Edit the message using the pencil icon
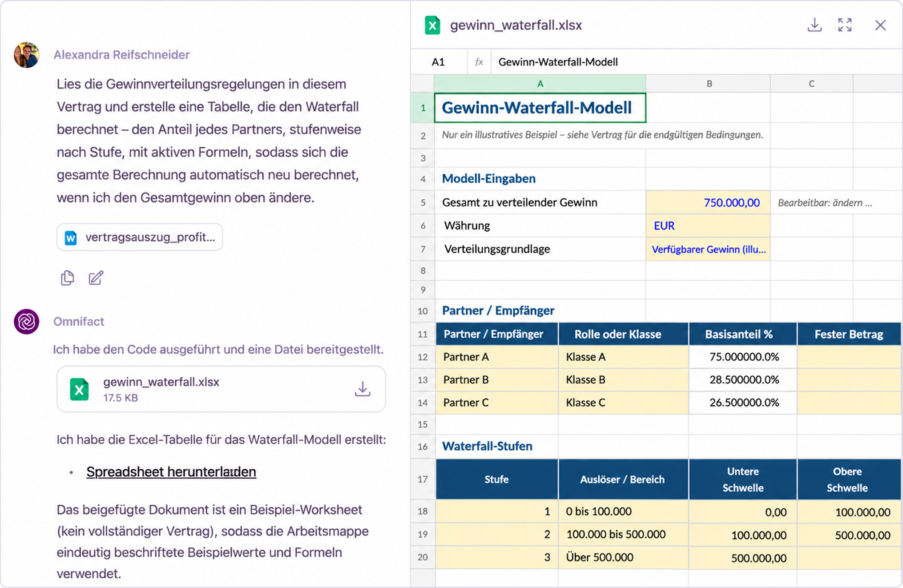The width and height of the screenshot is (903, 588). 96,278
